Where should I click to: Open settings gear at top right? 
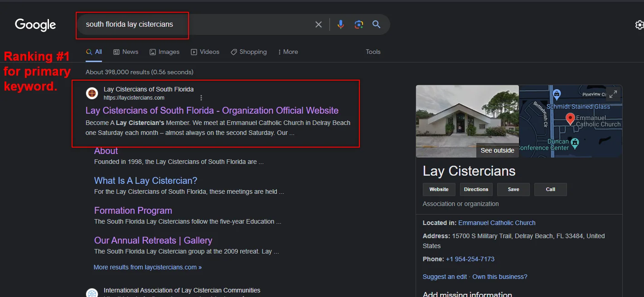[639, 24]
